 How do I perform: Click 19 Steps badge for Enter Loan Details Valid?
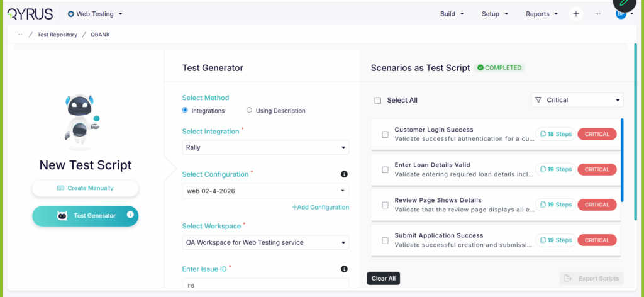556,169
